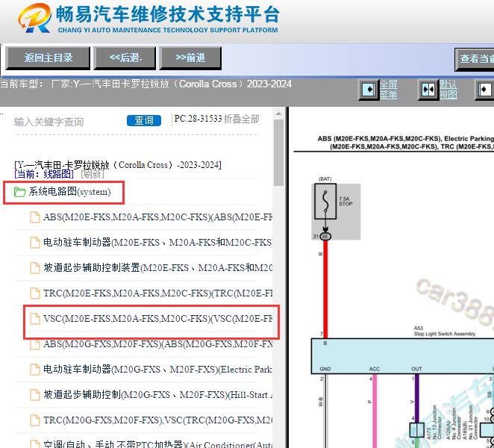The height and width of the screenshot is (448, 494).
Task: Click the 8E connector symbol in diagram
Action: tap(325, 237)
